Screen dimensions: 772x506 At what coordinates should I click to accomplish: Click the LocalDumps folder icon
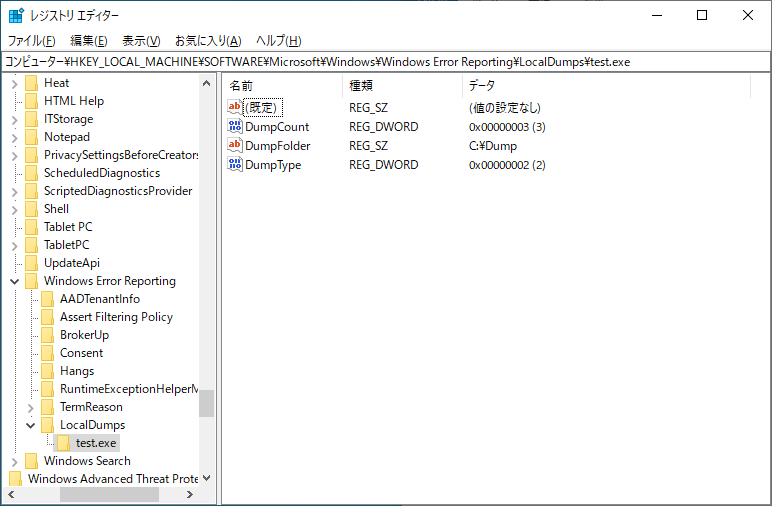point(48,425)
